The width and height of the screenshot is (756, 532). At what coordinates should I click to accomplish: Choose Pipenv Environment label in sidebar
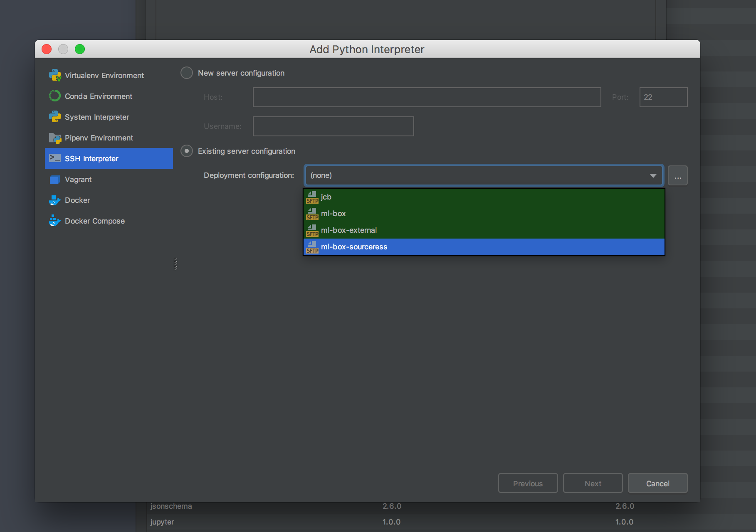click(x=99, y=138)
